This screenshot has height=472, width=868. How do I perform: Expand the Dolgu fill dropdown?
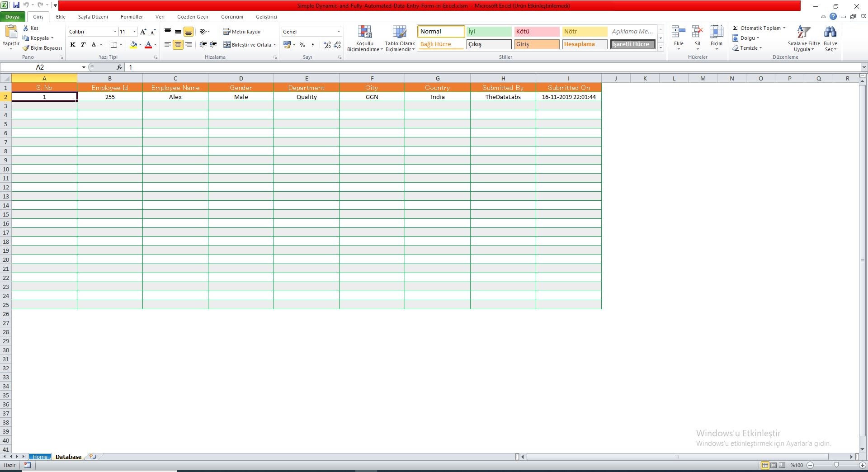point(758,38)
